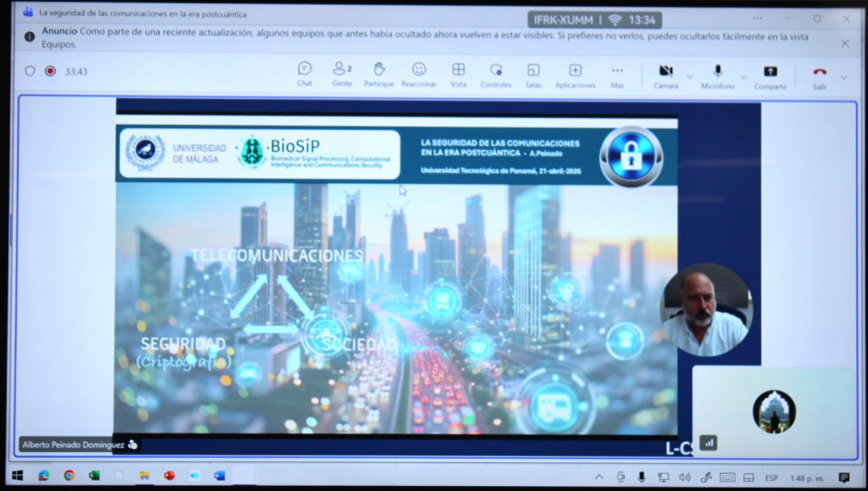Show the Gente participants list
This screenshot has height=491, width=868.
tap(342, 74)
